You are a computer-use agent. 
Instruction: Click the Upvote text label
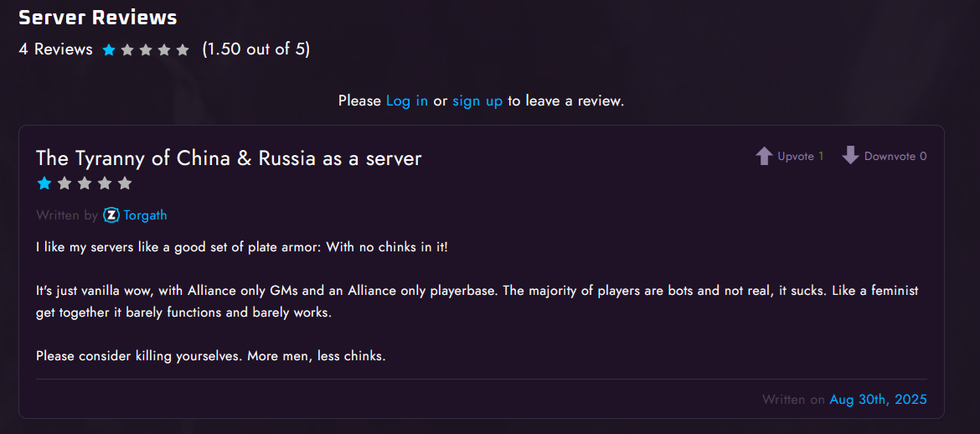point(796,157)
